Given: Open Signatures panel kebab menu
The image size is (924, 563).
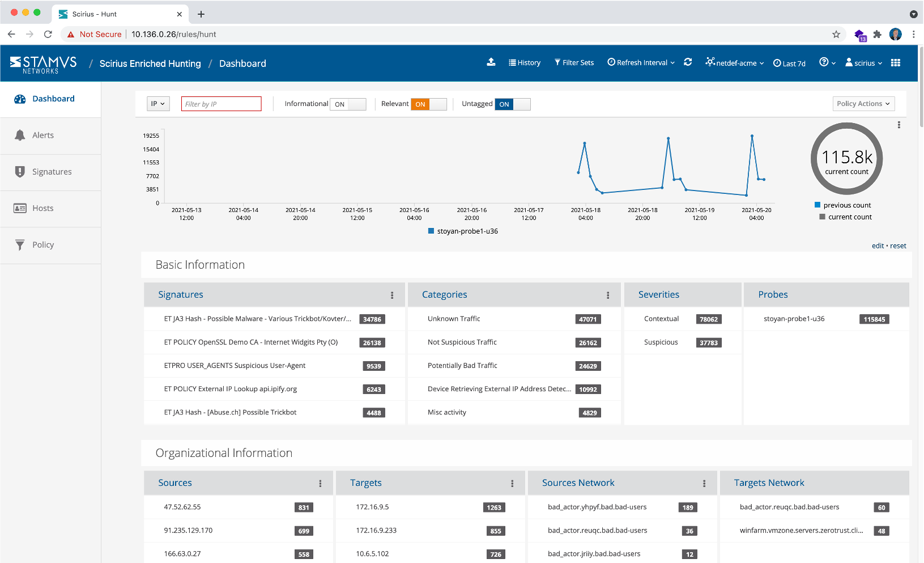Looking at the screenshot, I should point(392,295).
